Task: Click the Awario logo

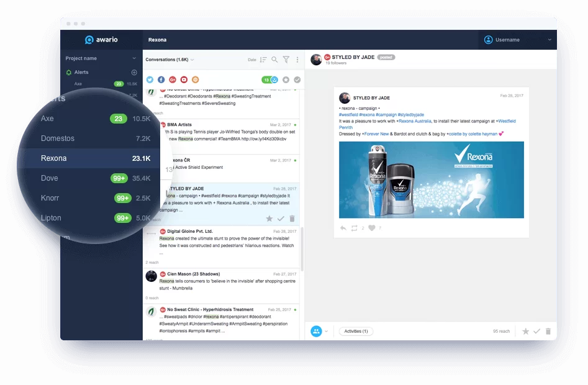Action: click(101, 40)
